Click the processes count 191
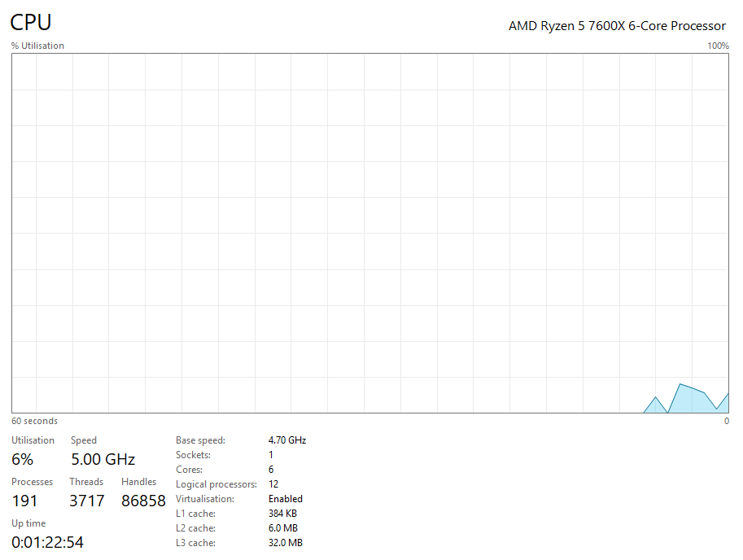 point(24,501)
